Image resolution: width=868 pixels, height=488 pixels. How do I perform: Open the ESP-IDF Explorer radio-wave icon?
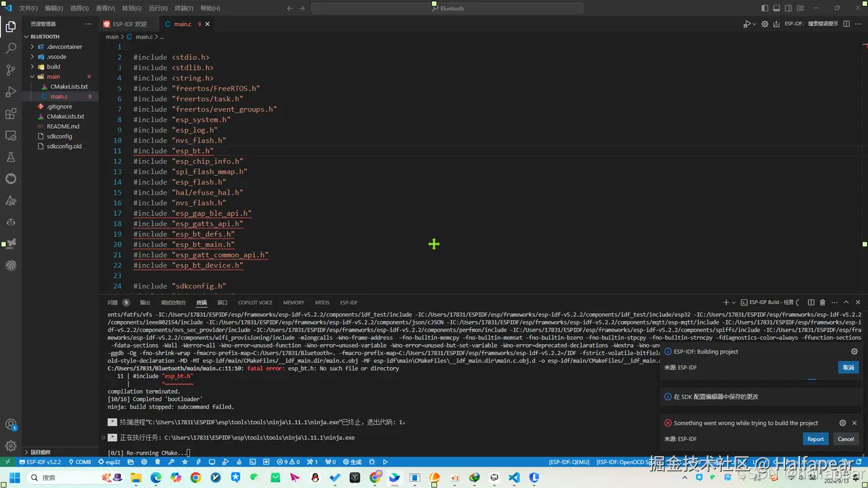point(11,265)
